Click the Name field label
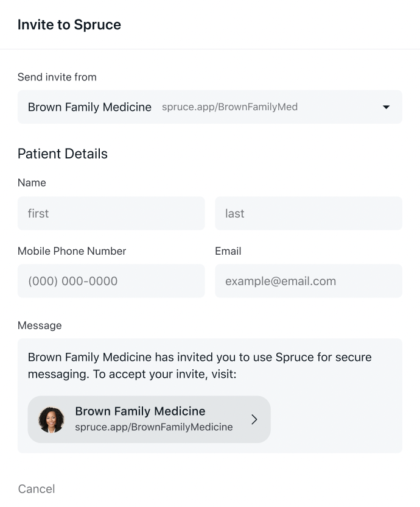420x507 pixels. (x=32, y=182)
